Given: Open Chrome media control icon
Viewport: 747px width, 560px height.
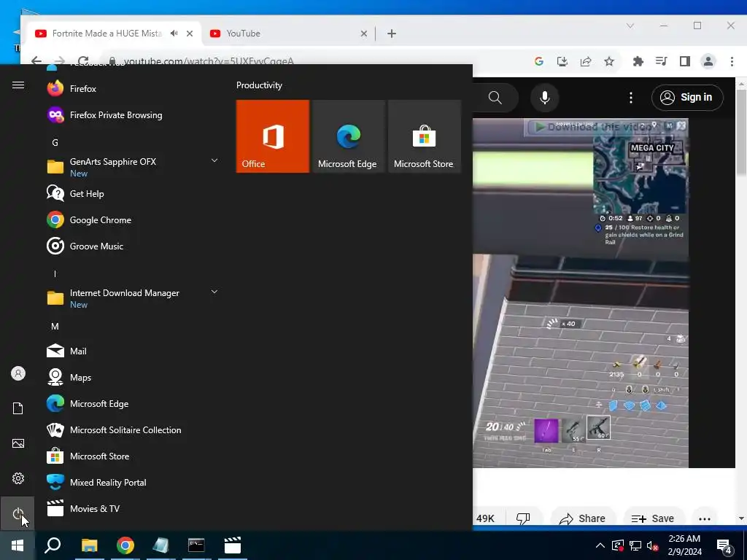Looking at the screenshot, I should [x=661, y=61].
